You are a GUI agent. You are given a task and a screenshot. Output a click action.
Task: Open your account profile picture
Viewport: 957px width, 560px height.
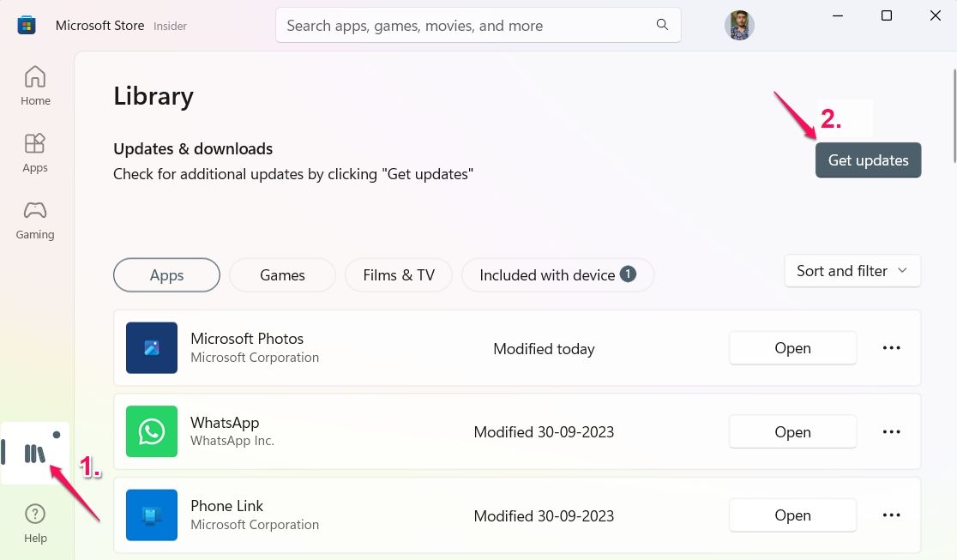pos(739,25)
